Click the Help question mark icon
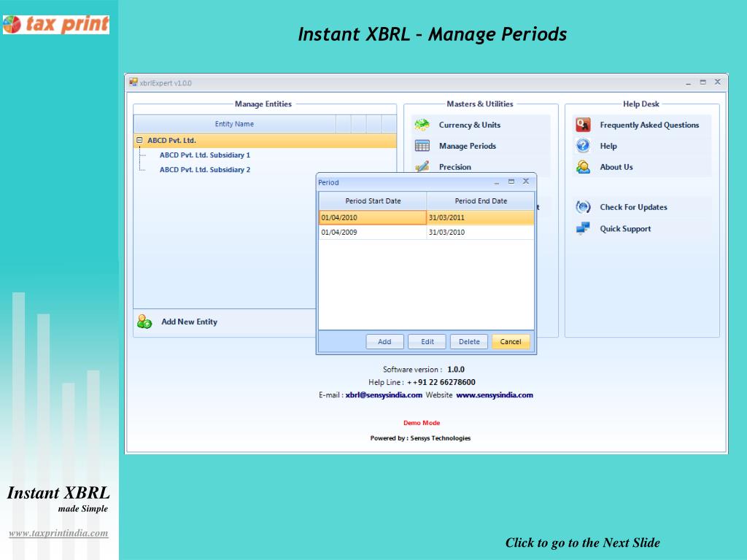 (x=583, y=146)
